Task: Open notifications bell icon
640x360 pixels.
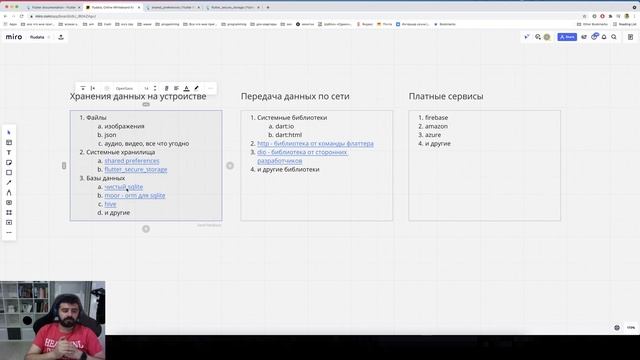Action: (x=604, y=37)
